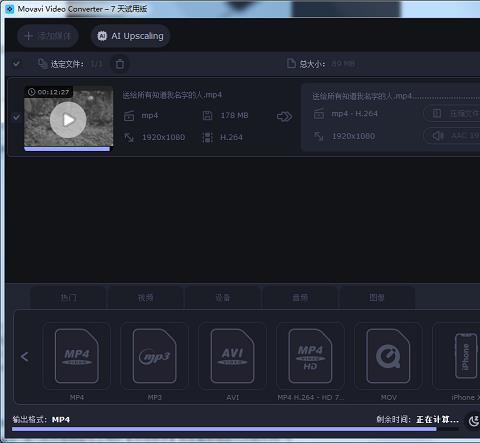Click the source resolution value 1920x1080
Viewport: 480px width, 443px height.
163,137
